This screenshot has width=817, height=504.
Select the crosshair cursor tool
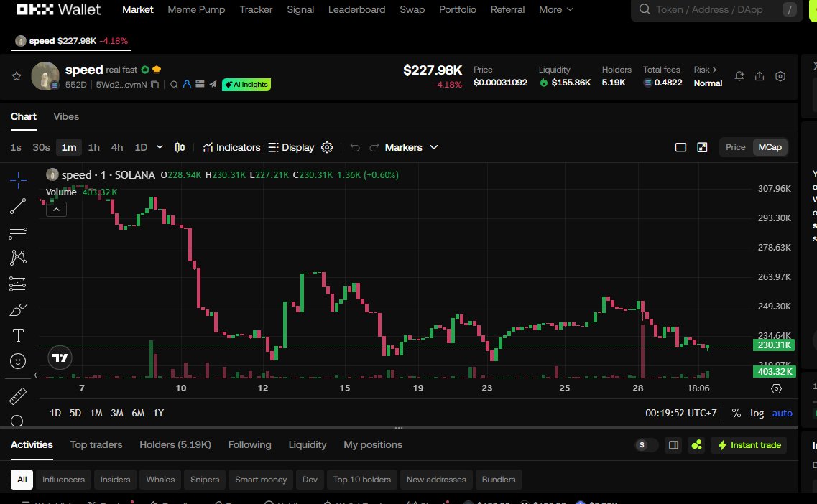pyautogui.click(x=17, y=180)
